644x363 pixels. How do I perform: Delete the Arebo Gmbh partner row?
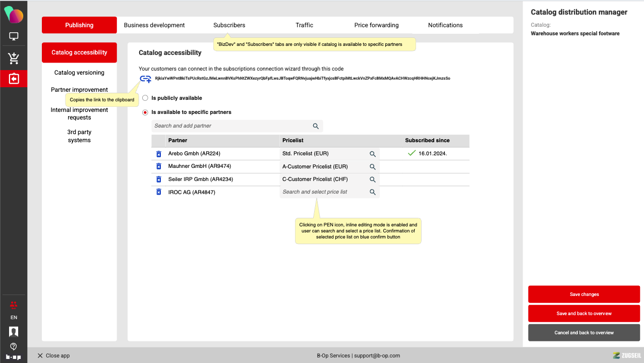coord(158,154)
